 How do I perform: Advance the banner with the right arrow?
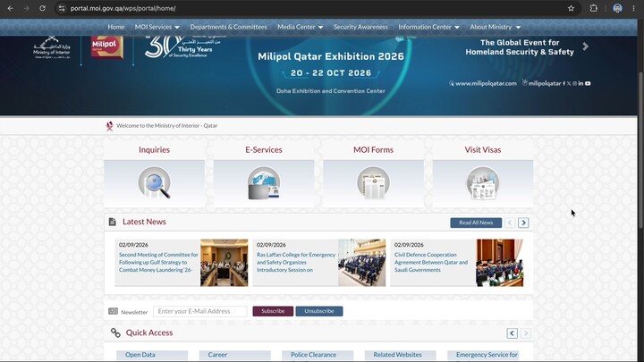click(586, 46)
